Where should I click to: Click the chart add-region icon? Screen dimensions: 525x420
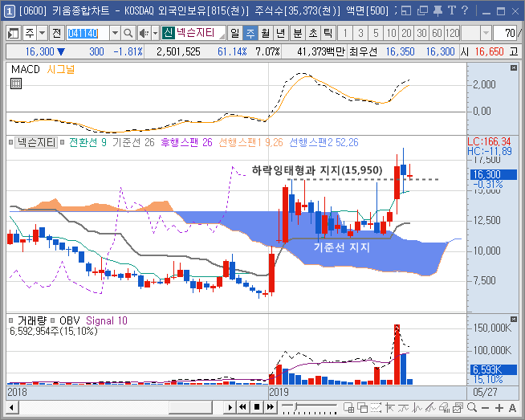pos(349,408)
